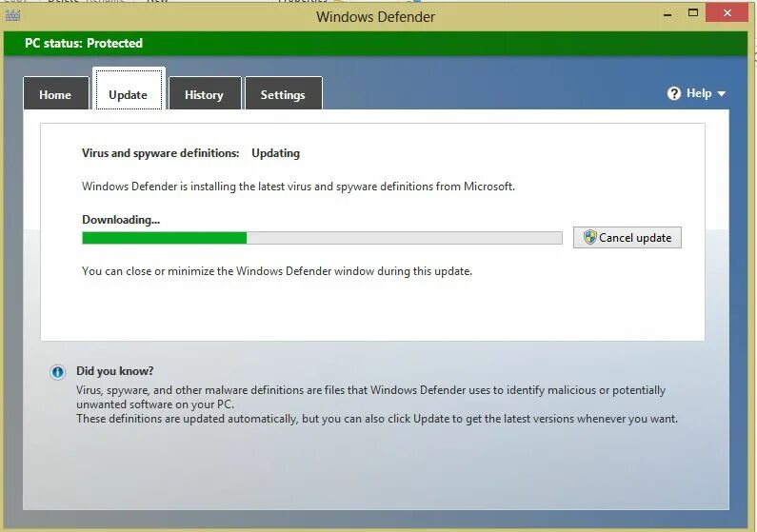Image resolution: width=757 pixels, height=532 pixels.
Task: Click the Cancel update button
Action: pyautogui.click(x=628, y=237)
